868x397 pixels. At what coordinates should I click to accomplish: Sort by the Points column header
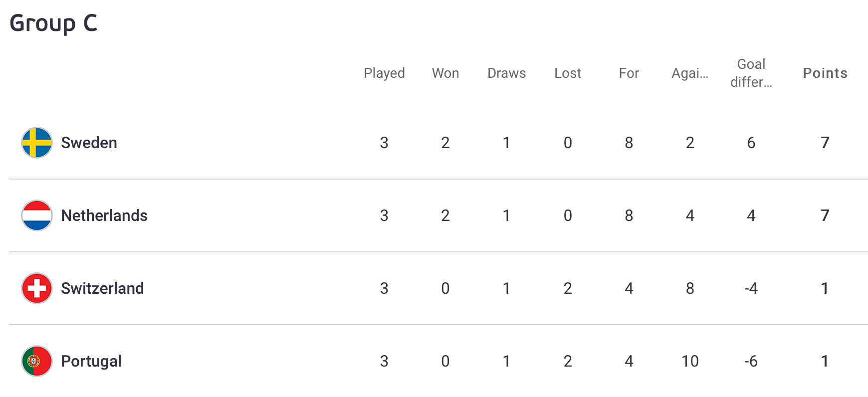click(825, 73)
